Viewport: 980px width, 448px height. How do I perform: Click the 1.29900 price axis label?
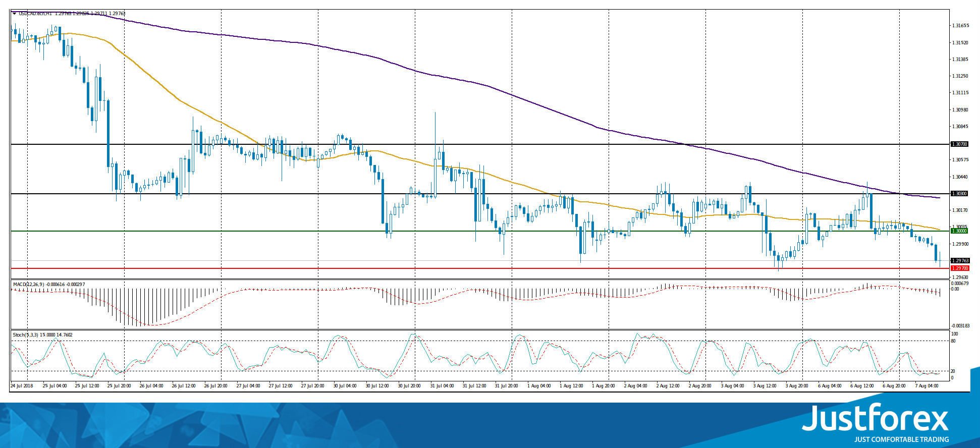(960, 244)
